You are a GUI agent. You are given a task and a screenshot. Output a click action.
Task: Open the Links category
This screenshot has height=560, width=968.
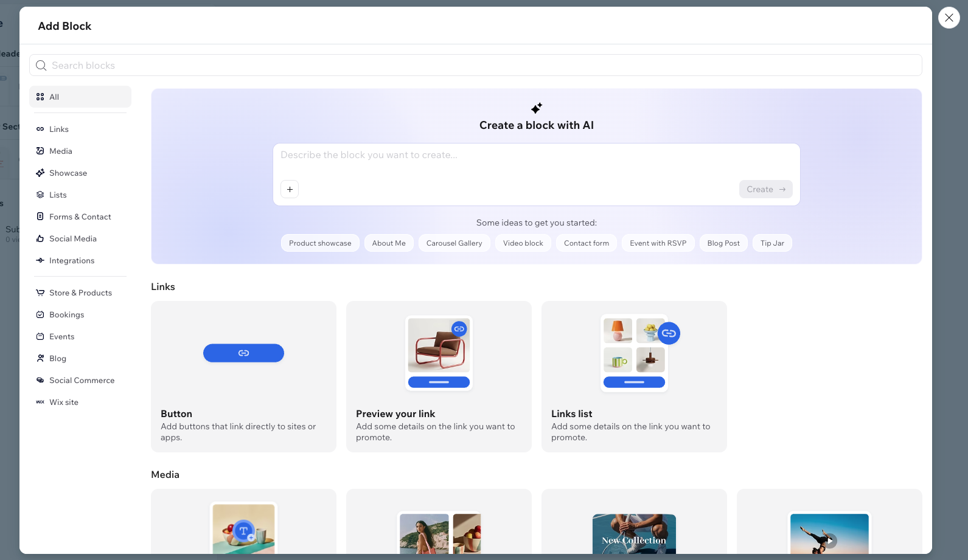[x=80, y=129]
